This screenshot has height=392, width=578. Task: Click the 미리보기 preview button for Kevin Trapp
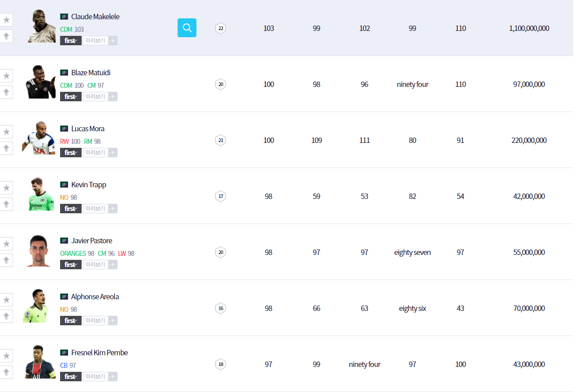point(95,209)
